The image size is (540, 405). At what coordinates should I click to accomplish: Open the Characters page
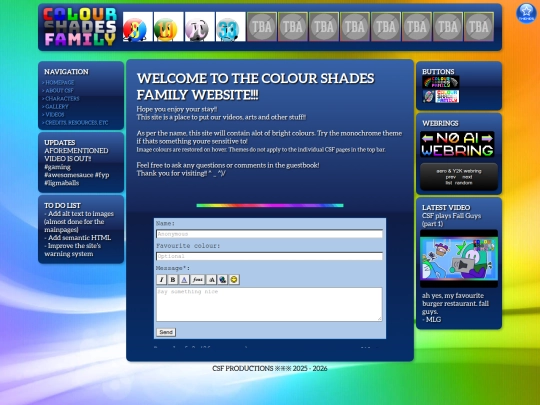61,98
